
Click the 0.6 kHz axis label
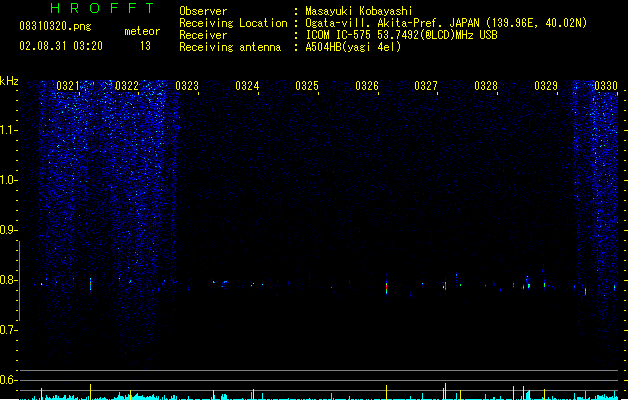(x=8, y=380)
